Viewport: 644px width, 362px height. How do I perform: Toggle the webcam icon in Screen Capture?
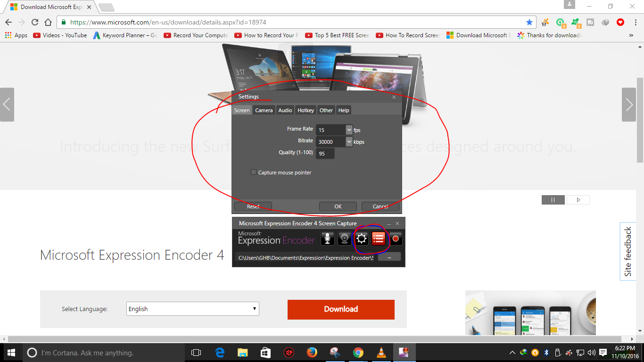[345, 239]
